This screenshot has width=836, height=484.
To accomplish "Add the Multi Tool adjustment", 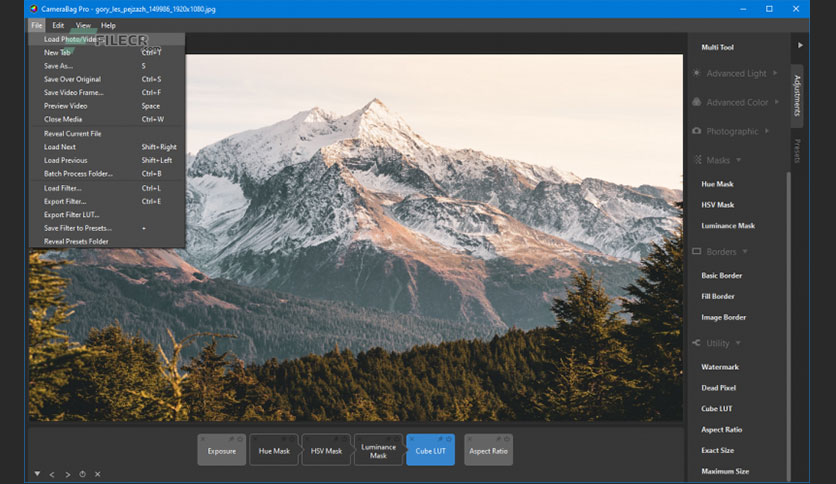I will tap(717, 47).
